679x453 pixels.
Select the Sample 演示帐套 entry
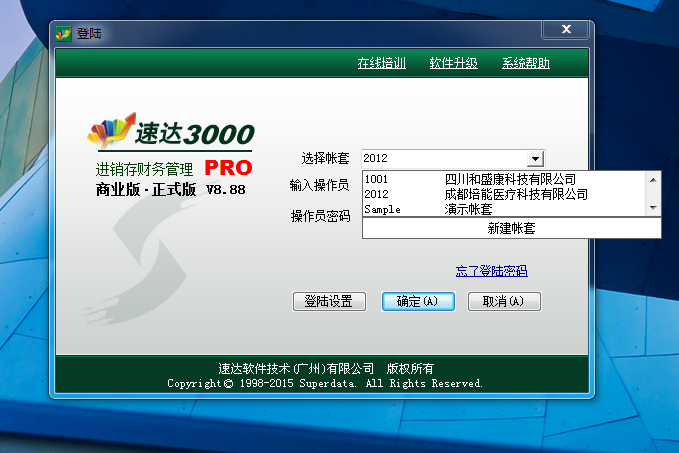click(505, 210)
